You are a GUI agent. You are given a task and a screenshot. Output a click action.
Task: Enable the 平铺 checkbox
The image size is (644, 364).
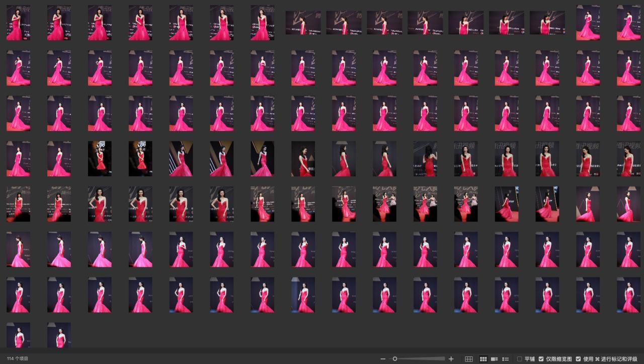520,359
